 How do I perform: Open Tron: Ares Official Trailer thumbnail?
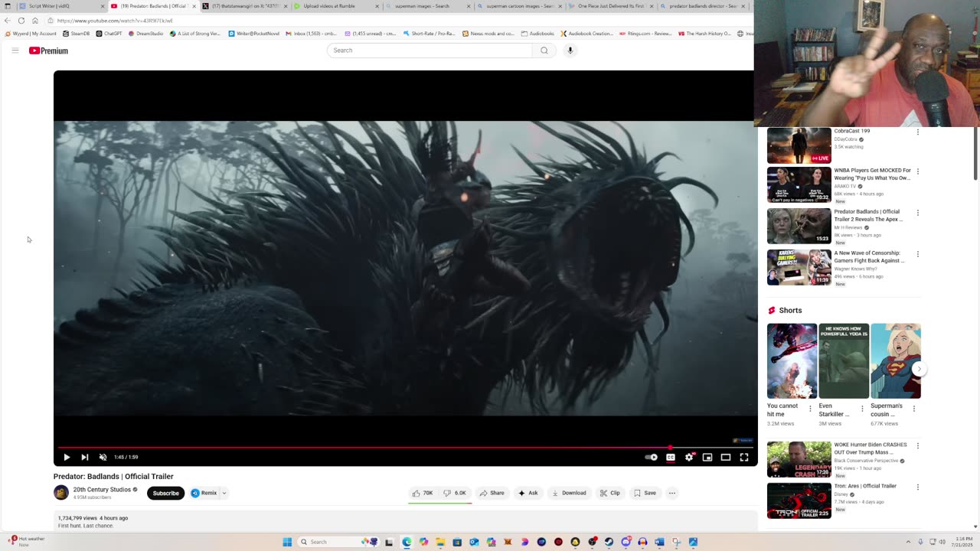coord(799,500)
